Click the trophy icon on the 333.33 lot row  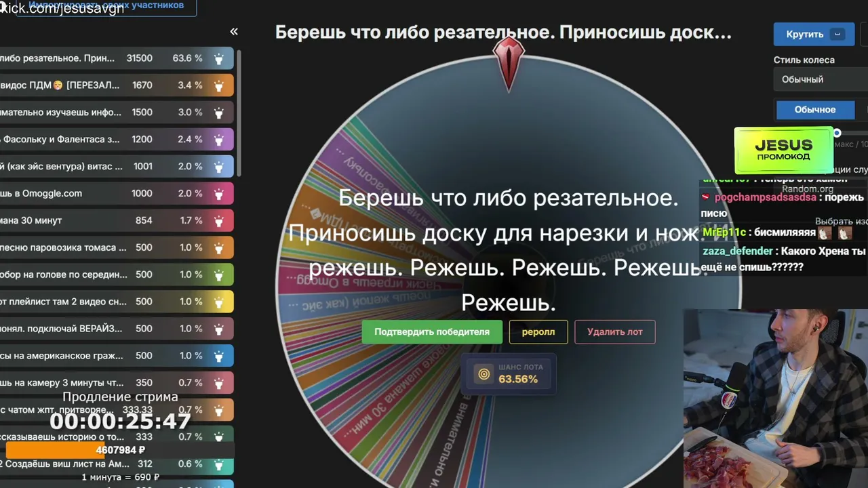(219, 410)
